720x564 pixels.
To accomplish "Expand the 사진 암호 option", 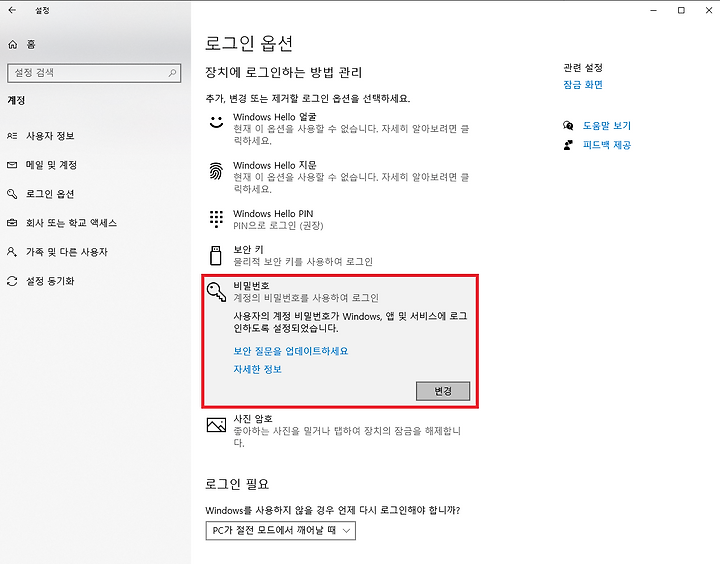I will (340, 430).
